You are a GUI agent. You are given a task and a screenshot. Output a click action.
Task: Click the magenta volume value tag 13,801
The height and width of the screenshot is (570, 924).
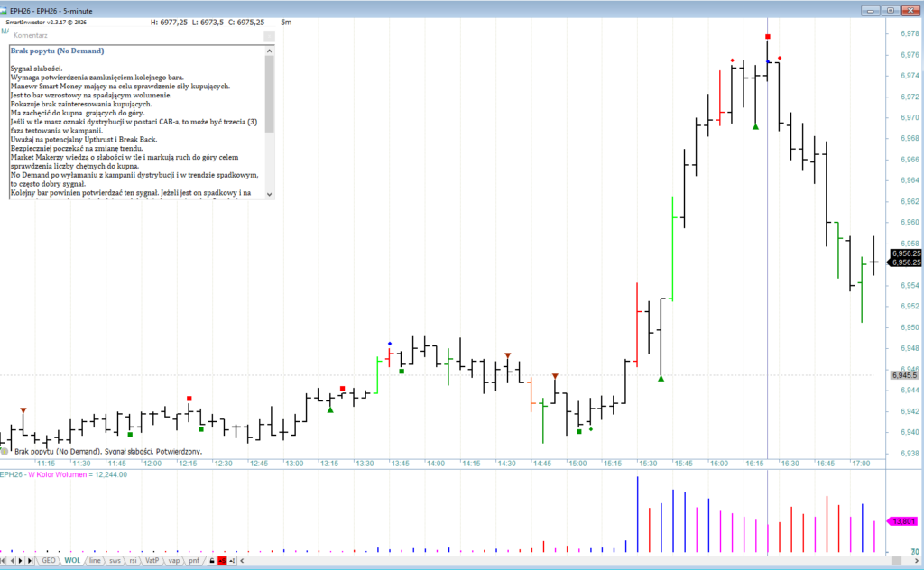(903, 521)
